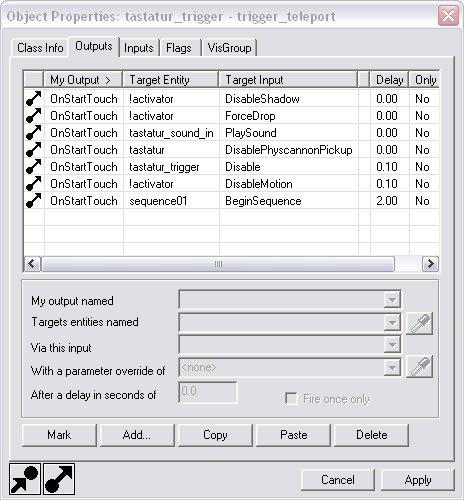464x500 pixels.
Task: Switch to the Class Info tab
Action: pyautogui.click(x=40, y=48)
